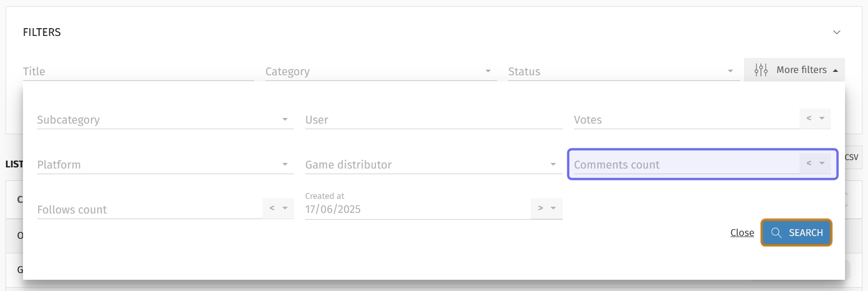This screenshot has width=868, height=291.
Task: Click the More filters sliders icon
Action: coord(761,70)
